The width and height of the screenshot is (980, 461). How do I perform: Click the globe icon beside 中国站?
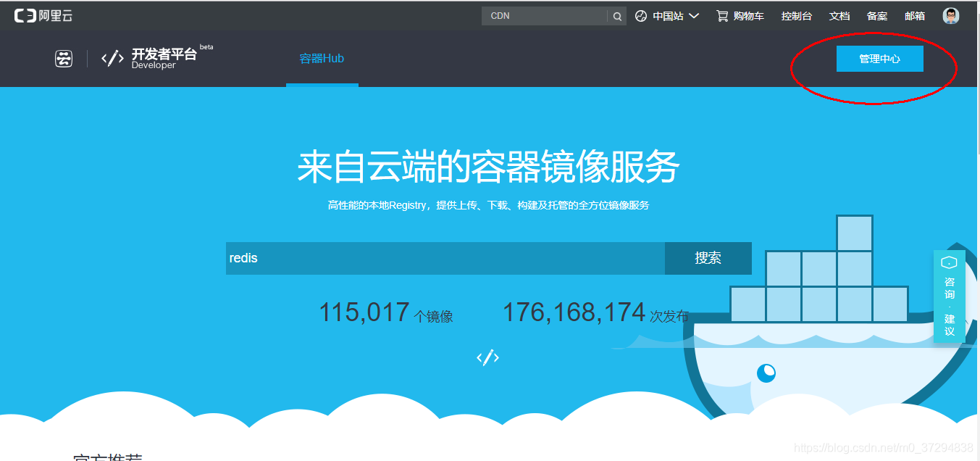pyautogui.click(x=641, y=16)
